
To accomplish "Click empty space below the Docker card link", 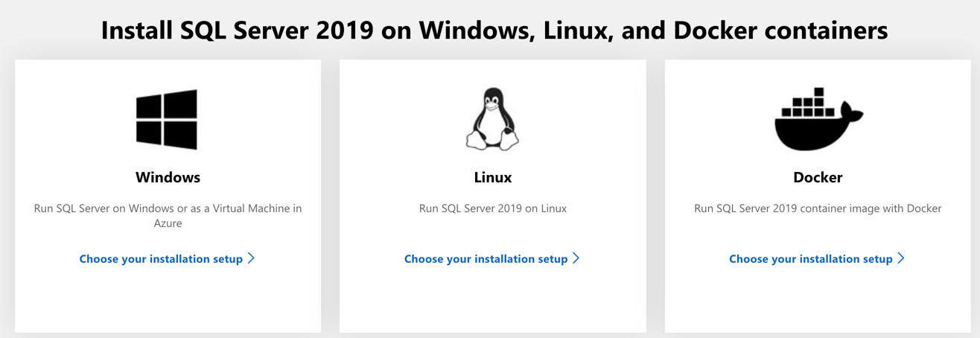I will [818, 302].
